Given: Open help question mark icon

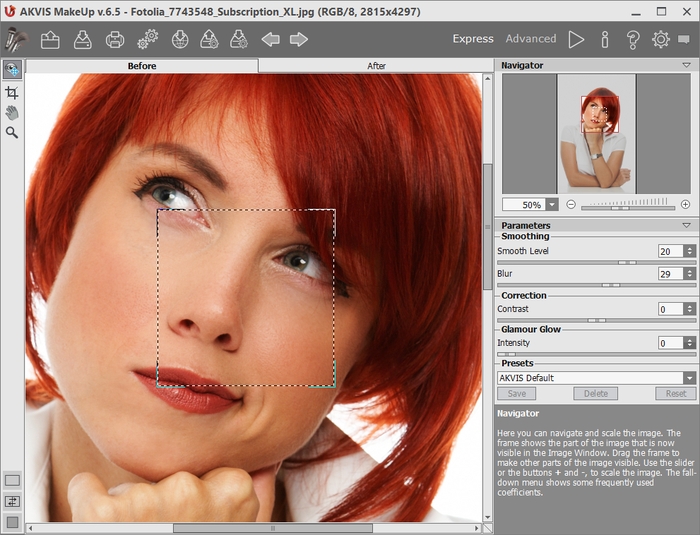Looking at the screenshot, I should tap(633, 39).
